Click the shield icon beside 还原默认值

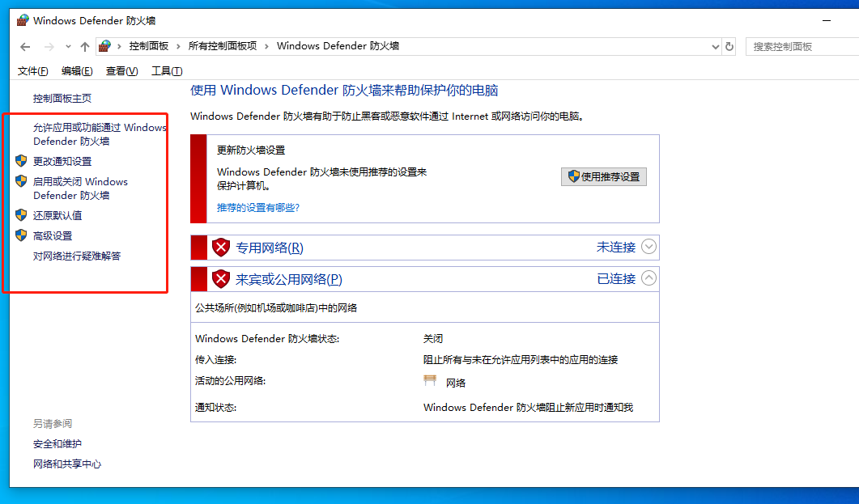tap(20, 215)
